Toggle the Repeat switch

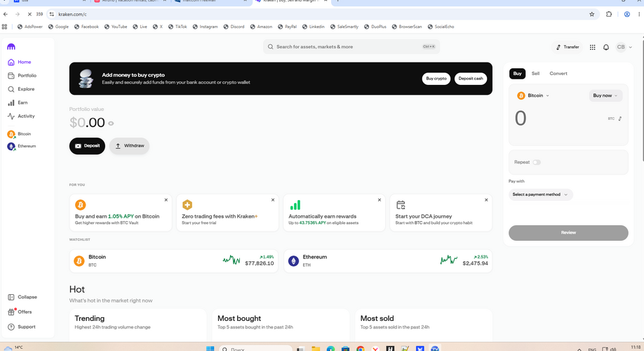pyautogui.click(x=537, y=162)
